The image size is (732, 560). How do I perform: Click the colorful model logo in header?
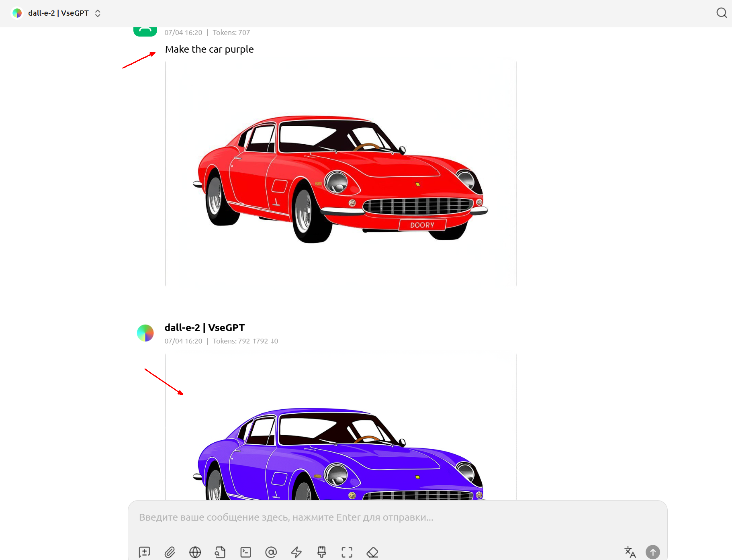click(x=17, y=13)
